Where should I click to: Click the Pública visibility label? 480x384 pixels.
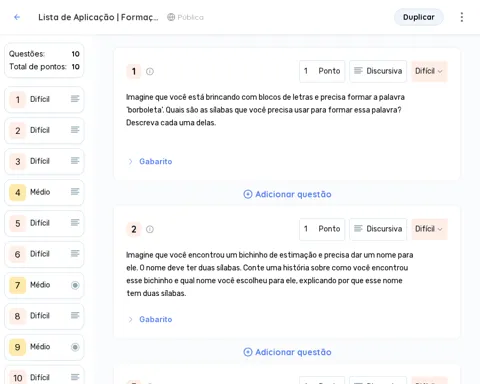click(190, 17)
